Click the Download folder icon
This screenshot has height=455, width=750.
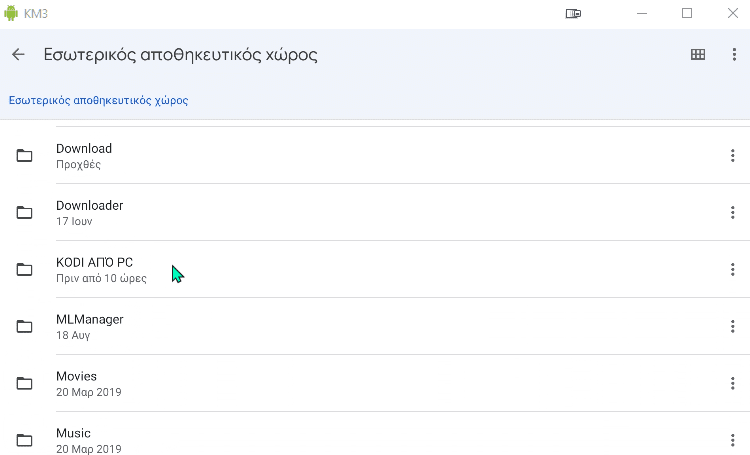pyautogui.click(x=24, y=155)
